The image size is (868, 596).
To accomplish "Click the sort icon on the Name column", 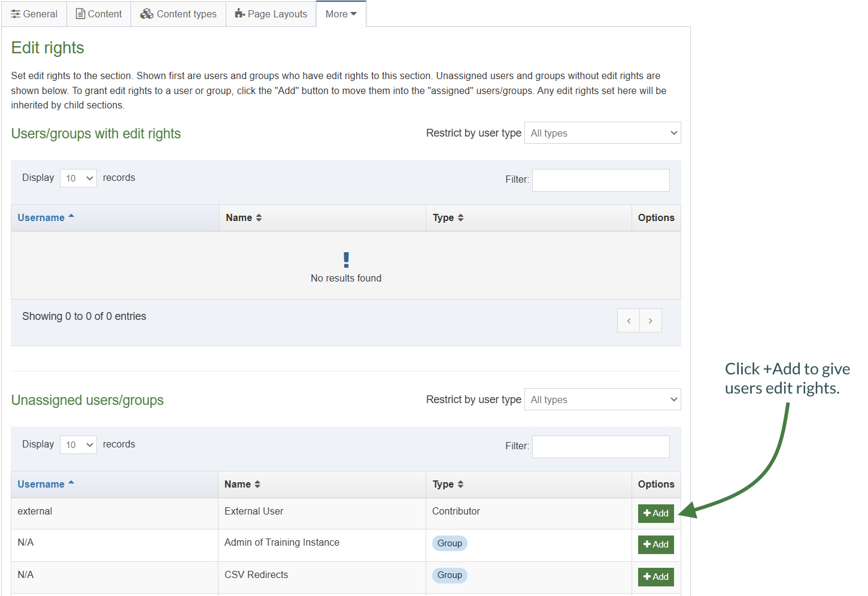I will tap(259, 217).
